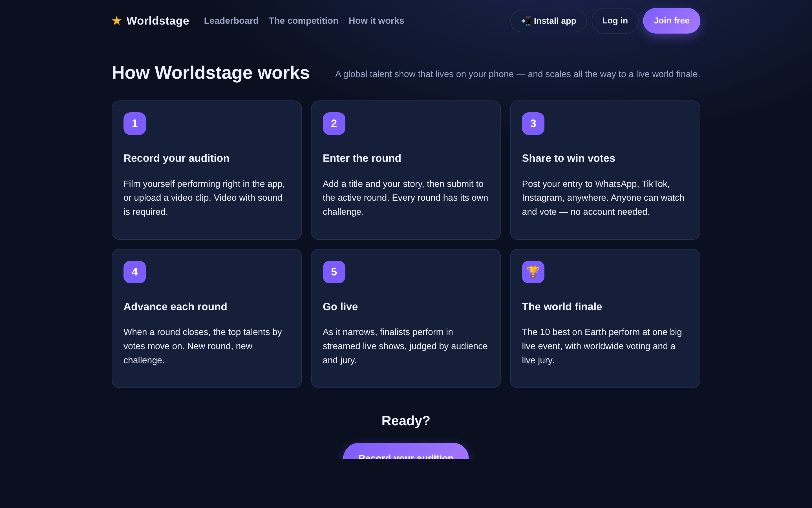The width and height of the screenshot is (812, 508).
Task: Click the 'When a round closes' description
Action: click(203, 346)
